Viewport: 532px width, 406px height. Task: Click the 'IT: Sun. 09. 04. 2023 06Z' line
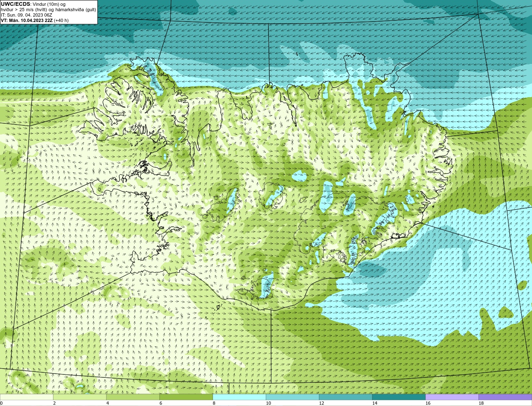point(26,15)
